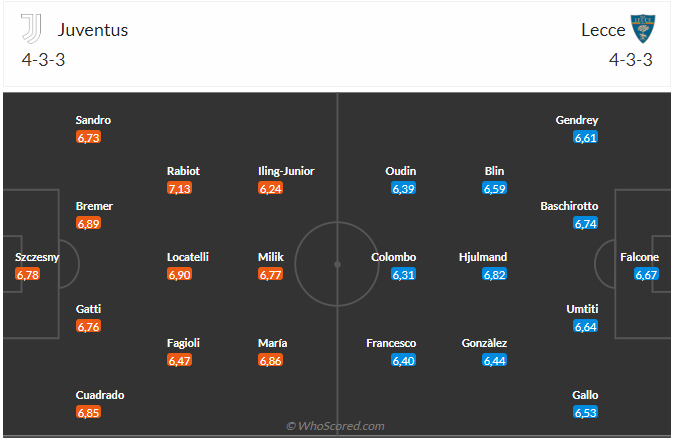Open Iling-Junior player details
Viewport: 673px width, 438px height.
click(286, 171)
